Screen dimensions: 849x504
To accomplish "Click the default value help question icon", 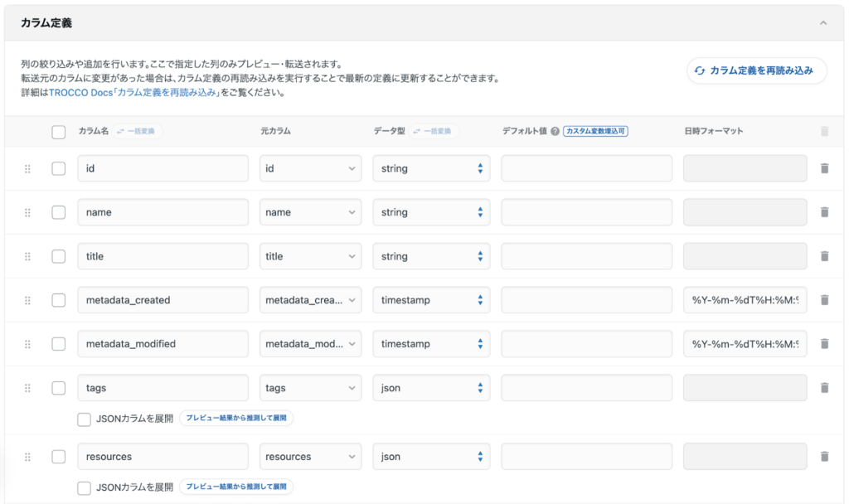I will [x=555, y=131].
